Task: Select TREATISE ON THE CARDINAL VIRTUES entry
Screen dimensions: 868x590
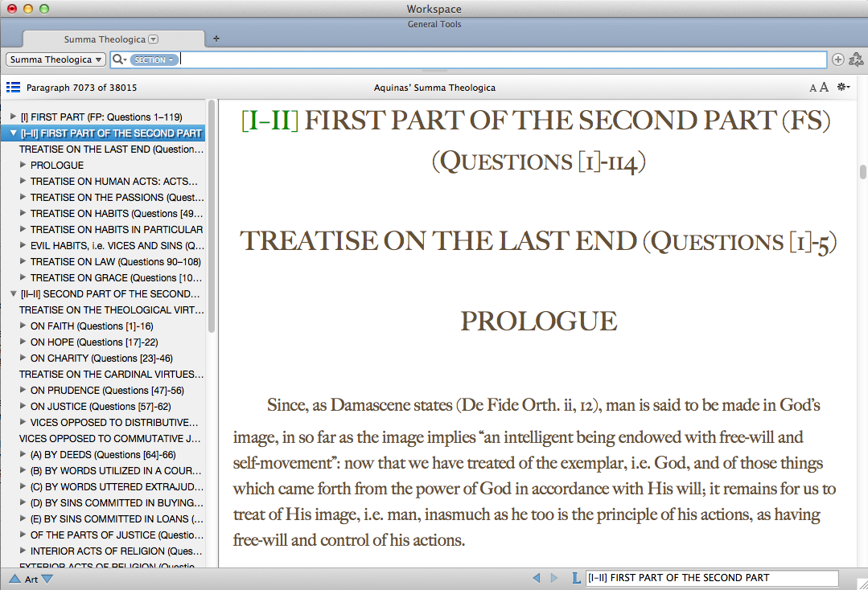Action: pos(111,375)
